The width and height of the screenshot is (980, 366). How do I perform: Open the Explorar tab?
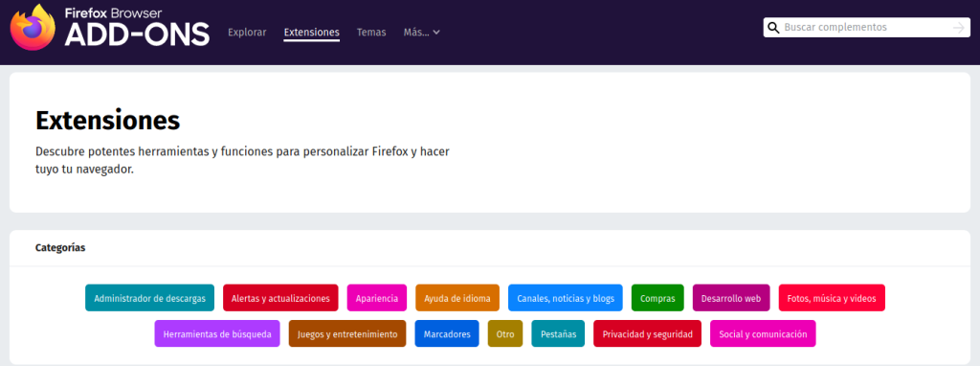pyautogui.click(x=247, y=33)
